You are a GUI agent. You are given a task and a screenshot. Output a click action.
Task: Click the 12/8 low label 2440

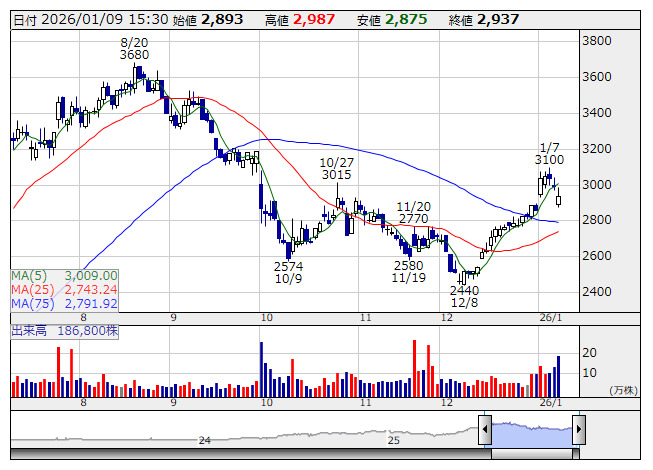coord(462,289)
